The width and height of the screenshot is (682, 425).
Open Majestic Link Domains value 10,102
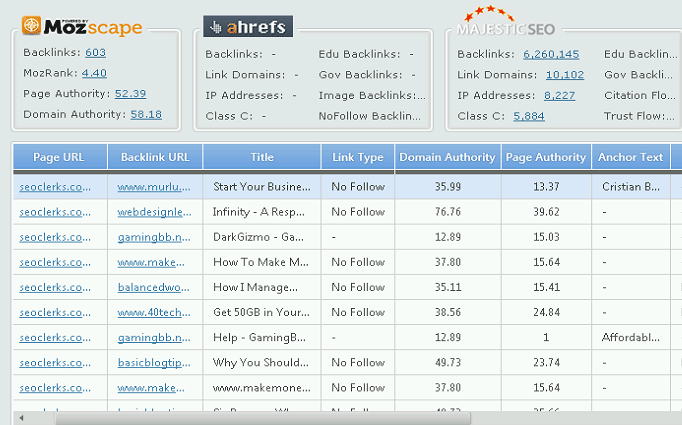pyautogui.click(x=565, y=75)
